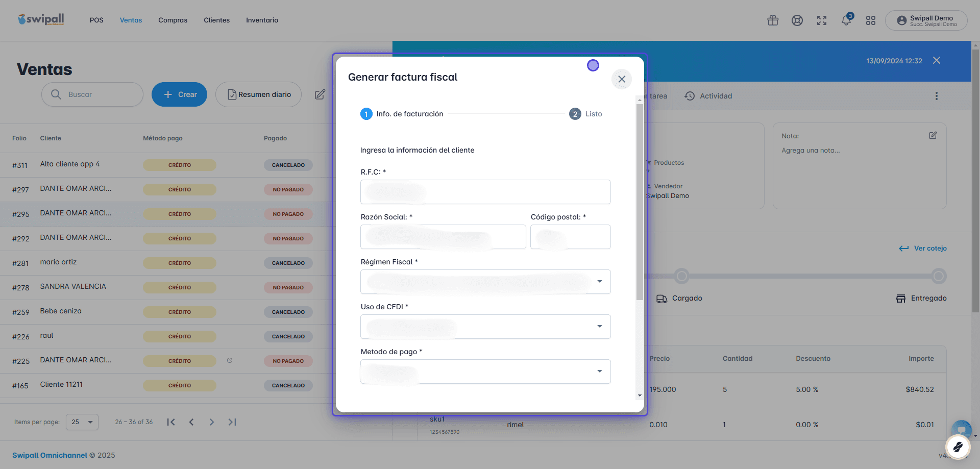This screenshot has width=980, height=469.
Task: Click the Código postal input field
Action: click(571, 237)
